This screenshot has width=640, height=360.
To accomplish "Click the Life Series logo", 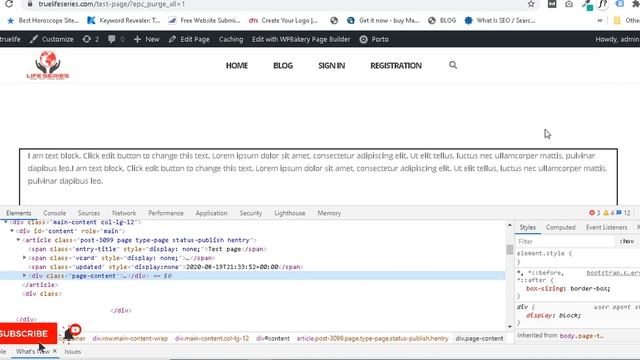I will [48, 65].
